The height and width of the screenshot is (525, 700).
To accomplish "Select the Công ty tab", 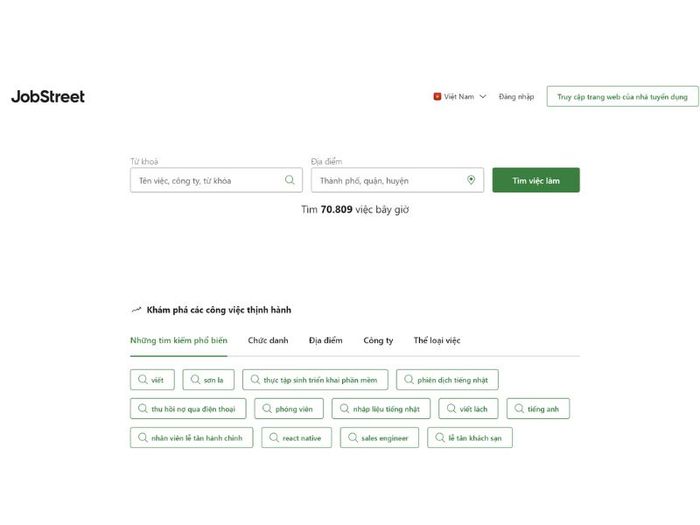I will click(x=378, y=341).
